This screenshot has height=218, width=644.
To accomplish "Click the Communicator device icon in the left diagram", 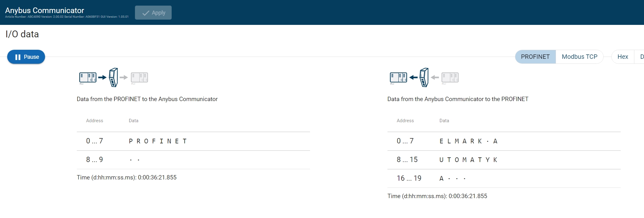I will (x=114, y=77).
